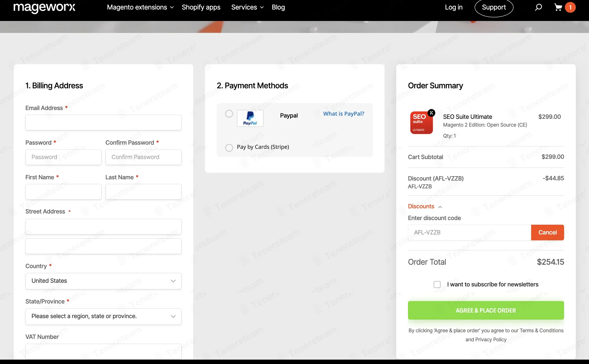Open the search magnifier icon
The width and height of the screenshot is (589, 364).
click(x=538, y=7)
